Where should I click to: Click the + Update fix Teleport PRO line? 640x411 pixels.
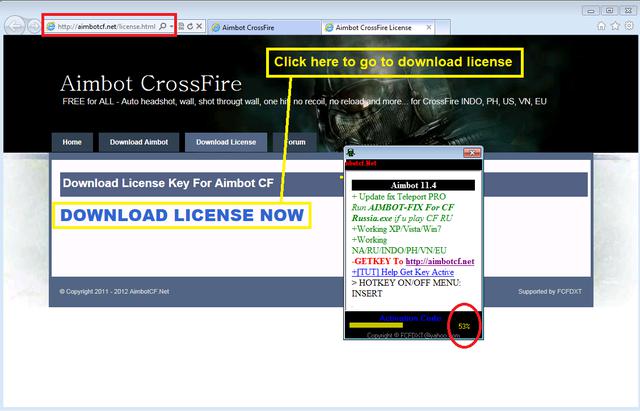399,197
